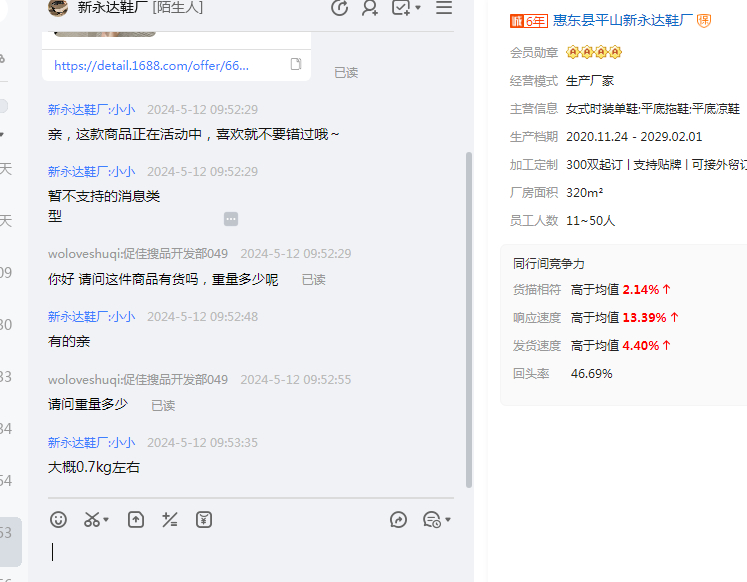
Task: Click the yen red-envelope icon
Action: coord(204,520)
